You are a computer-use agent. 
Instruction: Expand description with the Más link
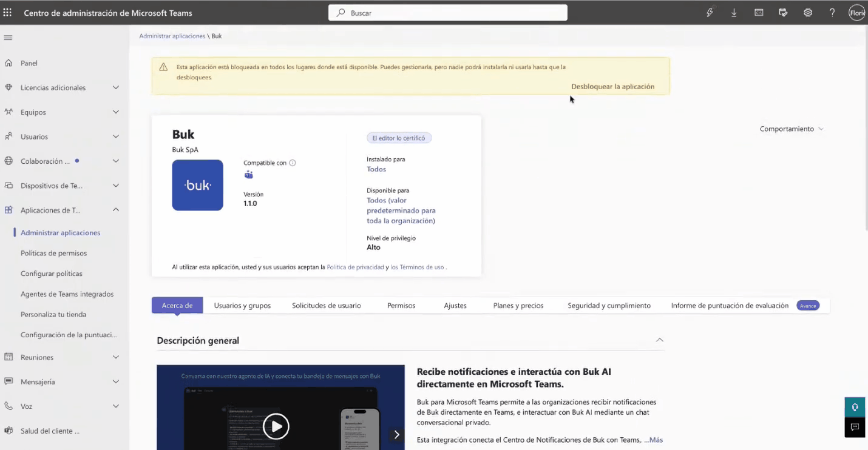pyautogui.click(x=656, y=440)
